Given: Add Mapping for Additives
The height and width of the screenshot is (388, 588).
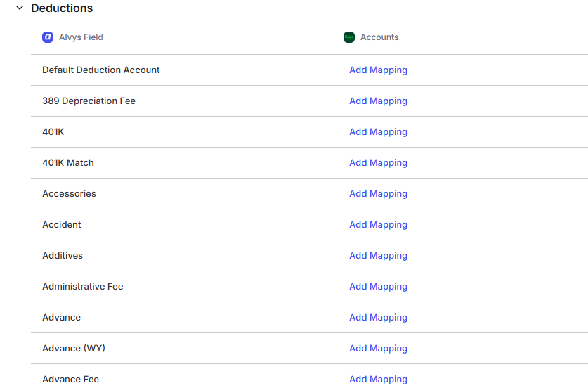Looking at the screenshot, I should pos(378,256).
